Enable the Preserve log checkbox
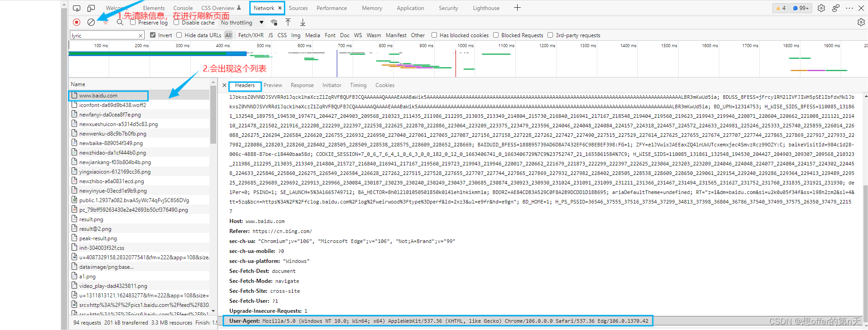This screenshot has height=330, width=868. [133, 22]
